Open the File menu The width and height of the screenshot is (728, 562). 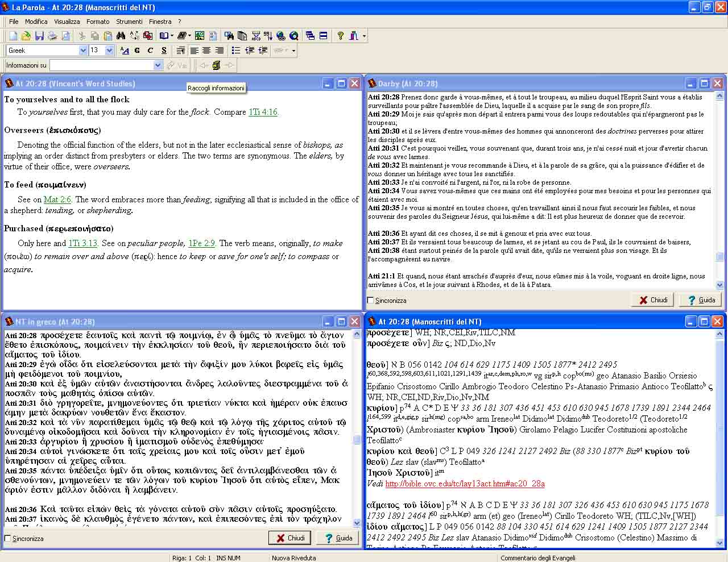pos(14,22)
